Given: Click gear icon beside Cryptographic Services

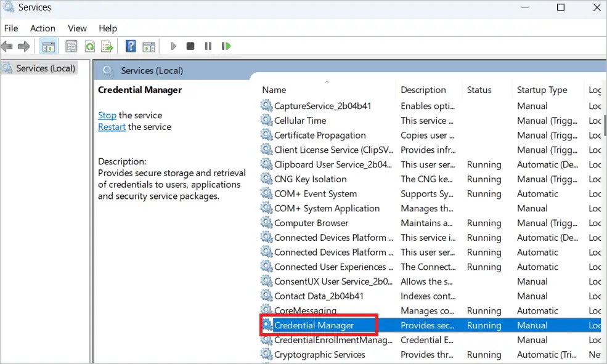Looking at the screenshot, I should 266,354.
